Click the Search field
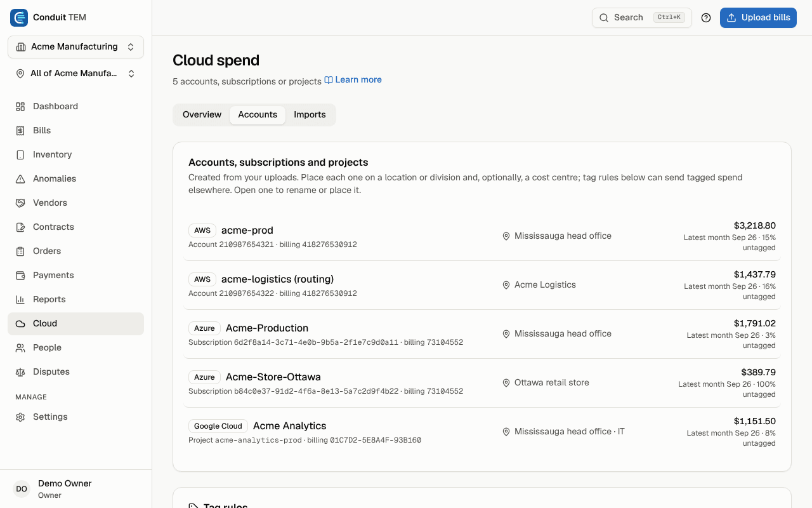The height and width of the screenshot is (508, 812). pos(642,18)
